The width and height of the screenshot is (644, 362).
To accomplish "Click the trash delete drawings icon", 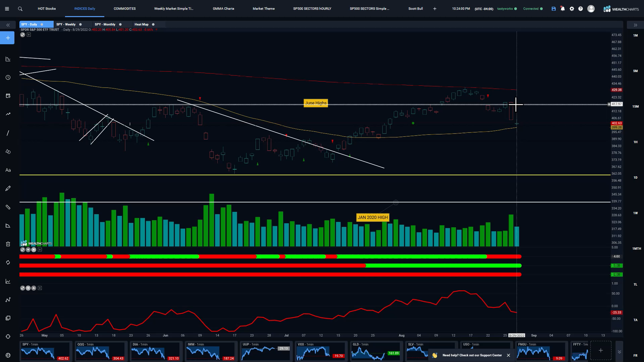I will [8, 244].
